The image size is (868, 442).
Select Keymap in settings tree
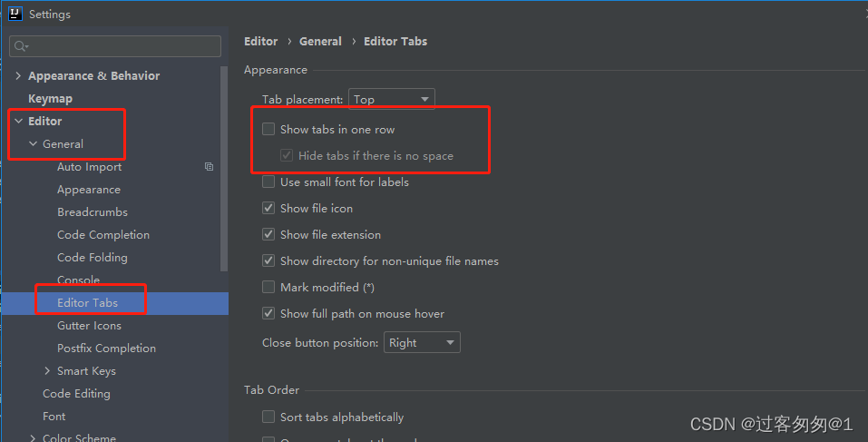pos(51,99)
